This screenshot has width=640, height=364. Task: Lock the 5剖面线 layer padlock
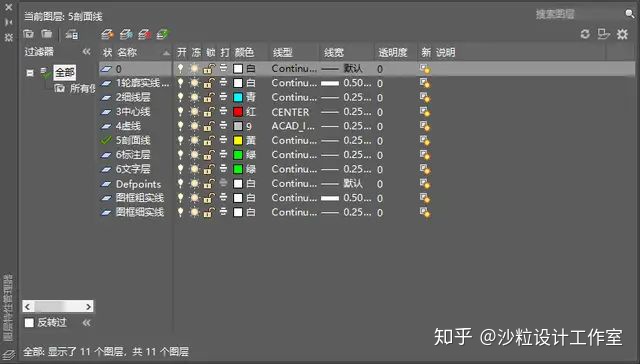[x=209, y=140]
